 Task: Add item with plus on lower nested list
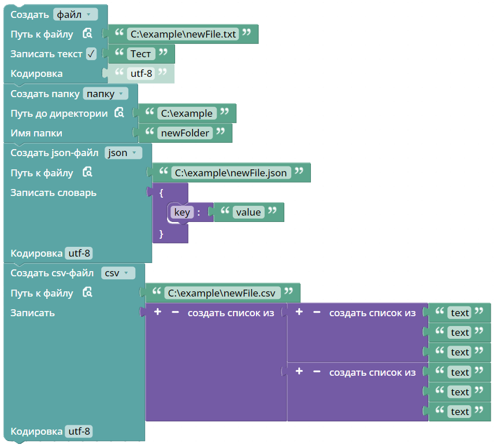click(299, 371)
